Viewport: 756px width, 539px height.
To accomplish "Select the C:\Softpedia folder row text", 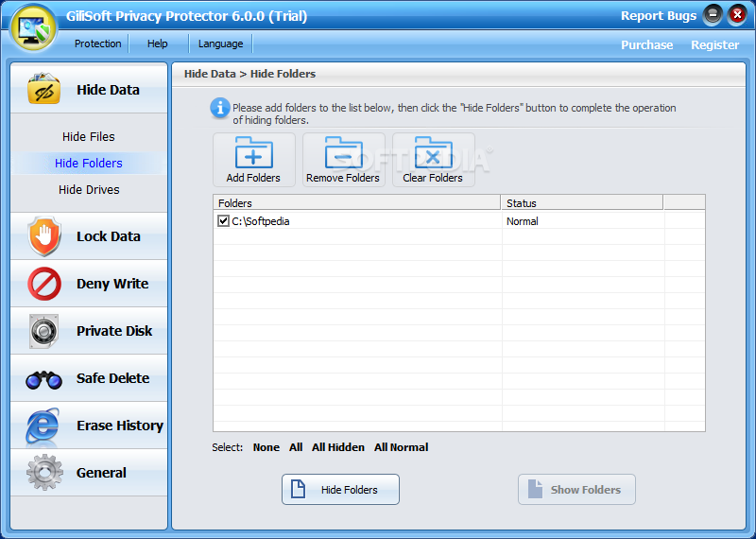I will tap(261, 221).
